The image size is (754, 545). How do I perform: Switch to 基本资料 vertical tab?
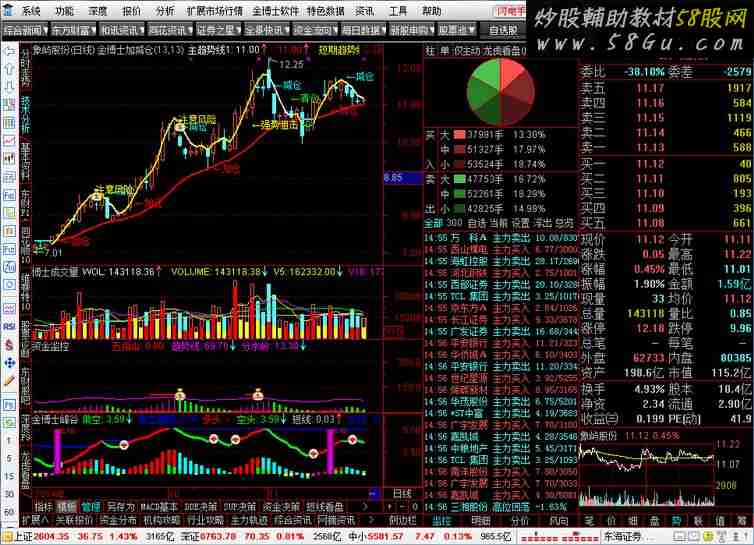(x=25, y=161)
